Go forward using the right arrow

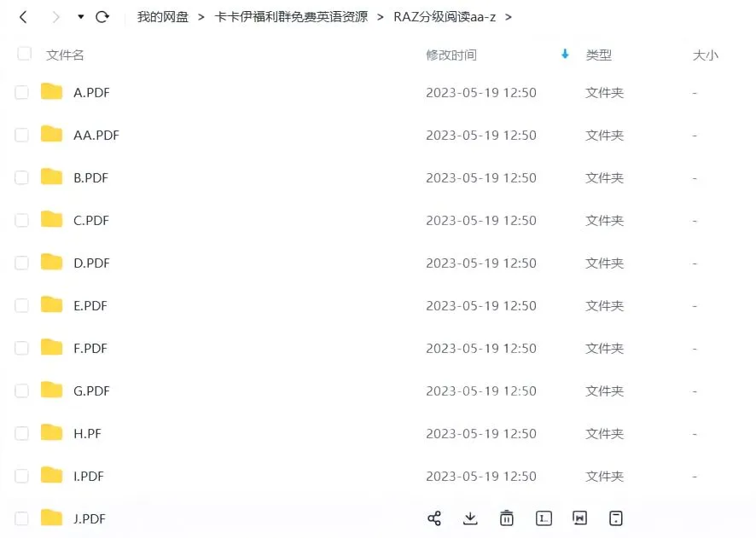click(55, 17)
